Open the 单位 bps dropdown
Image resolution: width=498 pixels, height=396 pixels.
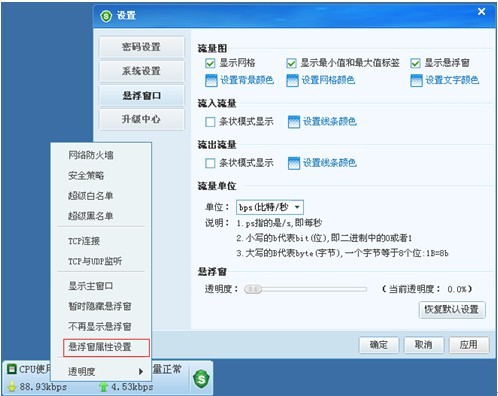(x=270, y=207)
